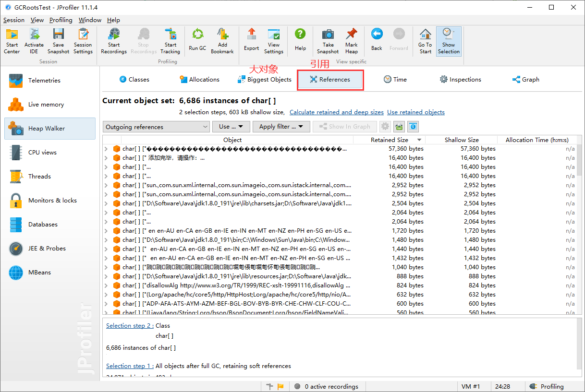Click Calculate retained and deep sizes link
The width and height of the screenshot is (585, 392).
point(337,112)
